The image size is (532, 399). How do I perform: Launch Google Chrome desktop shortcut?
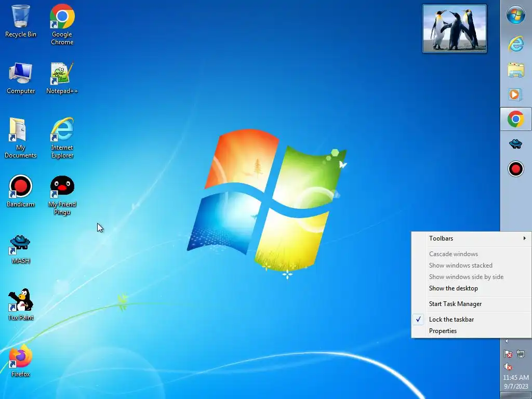[62, 24]
